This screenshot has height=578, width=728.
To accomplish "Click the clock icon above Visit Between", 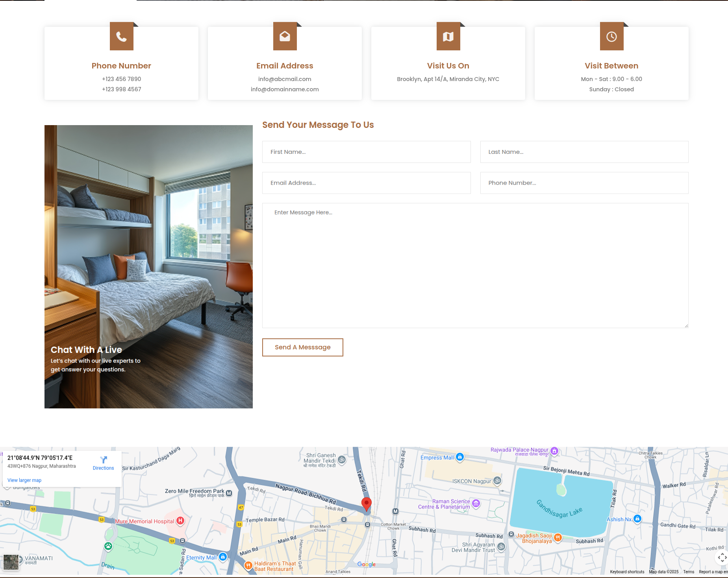I will pyautogui.click(x=611, y=37).
